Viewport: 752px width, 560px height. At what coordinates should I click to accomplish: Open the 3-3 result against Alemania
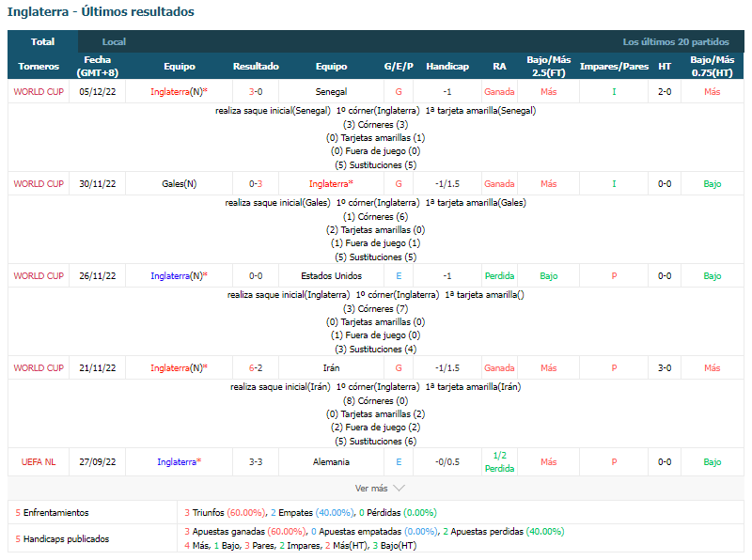256,461
